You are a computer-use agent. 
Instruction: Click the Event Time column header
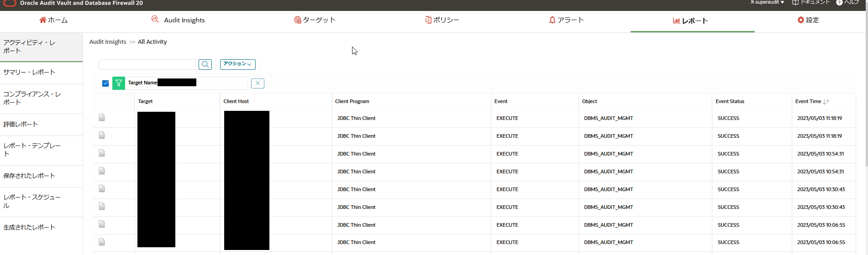coord(808,102)
